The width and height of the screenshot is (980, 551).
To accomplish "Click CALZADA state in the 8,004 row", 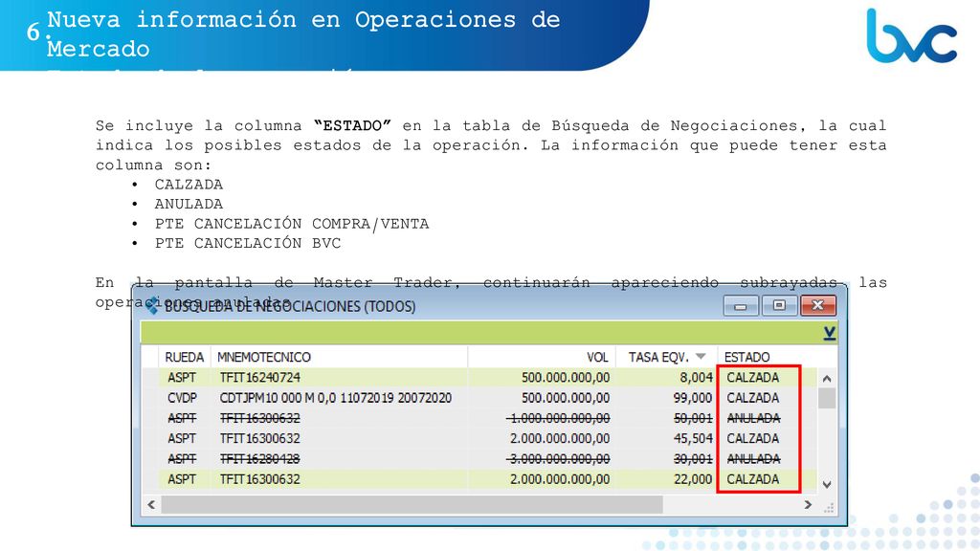I will [752, 377].
